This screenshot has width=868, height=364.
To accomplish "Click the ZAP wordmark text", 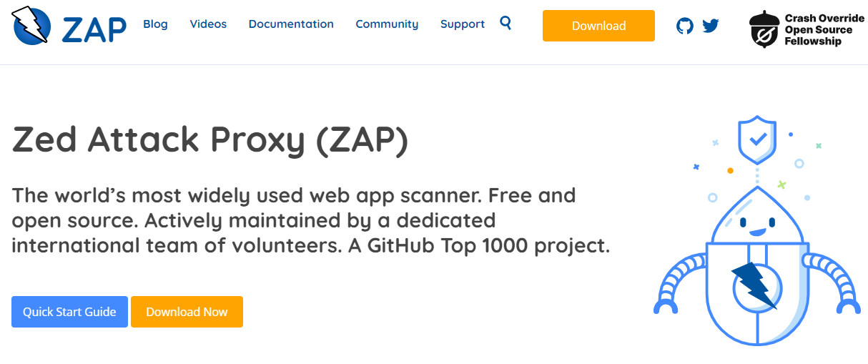I will pos(94,29).
